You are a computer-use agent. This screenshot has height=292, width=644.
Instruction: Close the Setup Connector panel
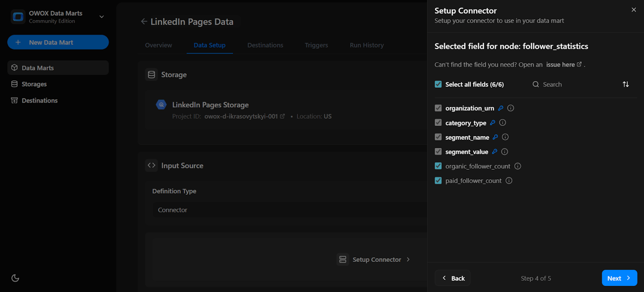click(634, 10)
